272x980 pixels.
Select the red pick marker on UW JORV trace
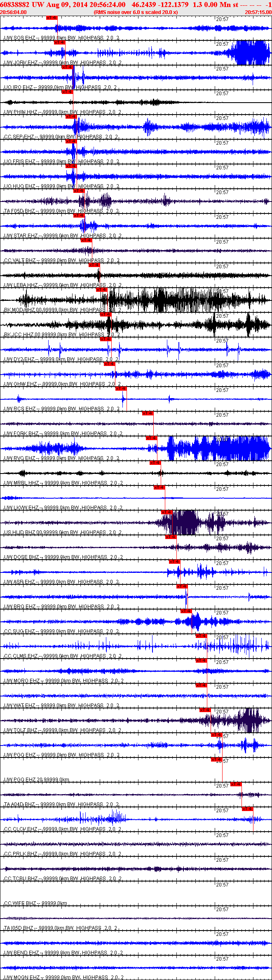pos(59,42)
